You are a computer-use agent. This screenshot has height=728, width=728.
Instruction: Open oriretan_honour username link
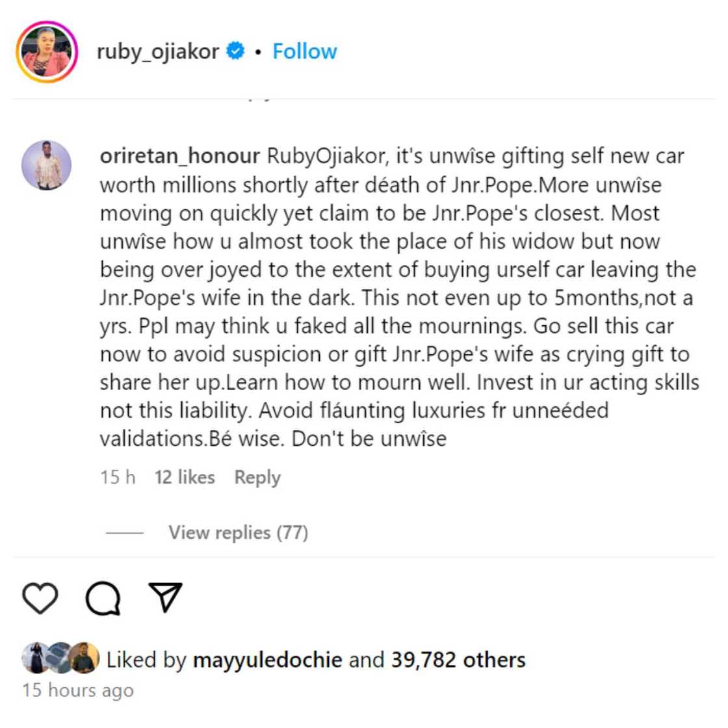coord(179,156)
